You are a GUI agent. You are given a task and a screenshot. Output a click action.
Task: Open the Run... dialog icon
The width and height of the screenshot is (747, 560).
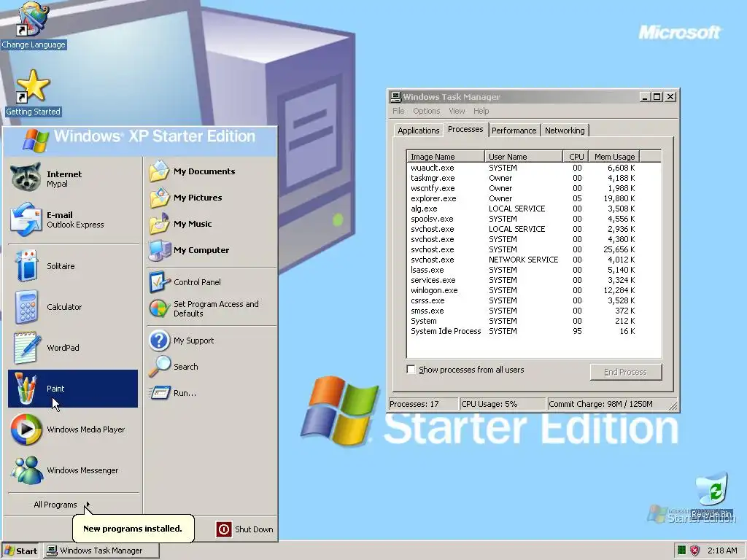point(159,393)
